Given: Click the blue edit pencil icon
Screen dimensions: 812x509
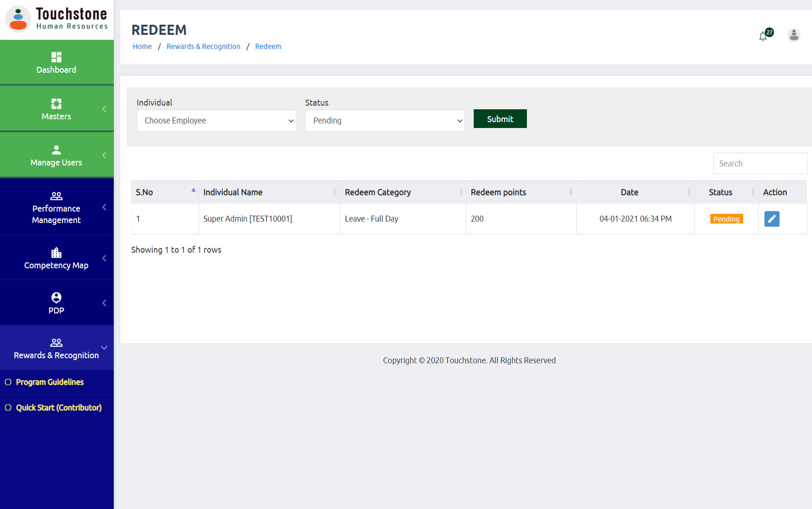Looking at the screenshot, I should (x=771, y=219).
